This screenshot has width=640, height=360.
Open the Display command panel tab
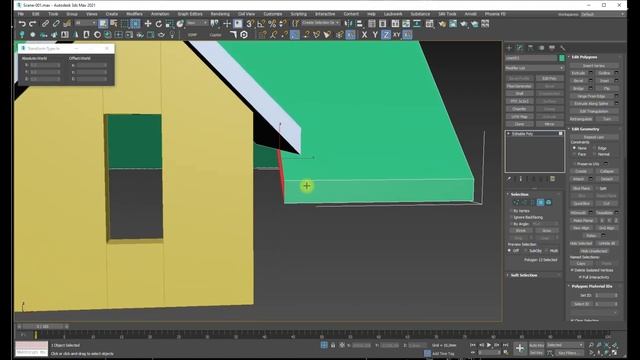click(x=552, y=48)
